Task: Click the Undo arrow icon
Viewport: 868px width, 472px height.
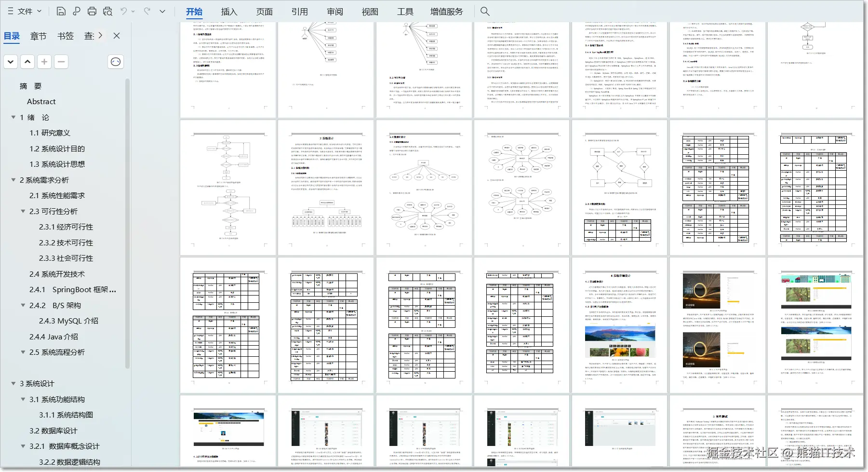Action: point(123,11)
